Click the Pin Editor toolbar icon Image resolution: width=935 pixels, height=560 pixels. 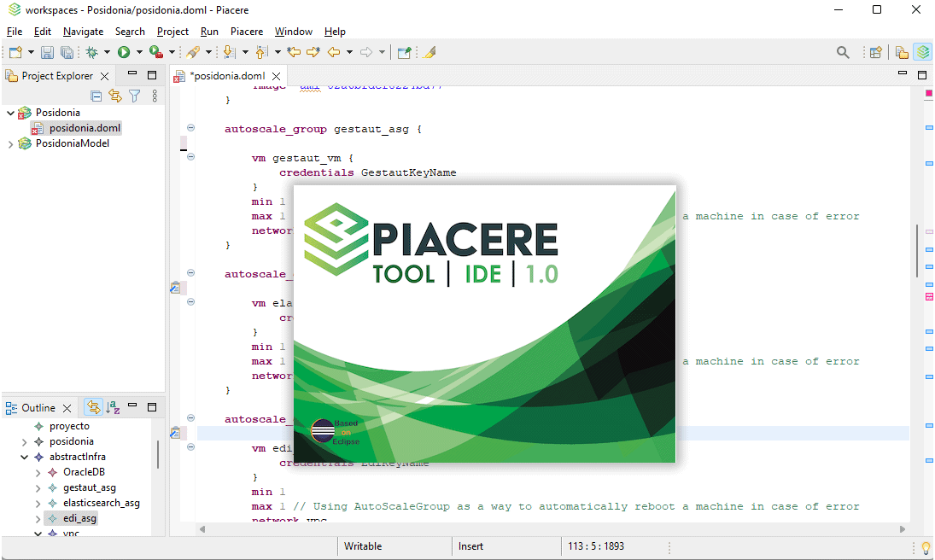pos(404,52)
